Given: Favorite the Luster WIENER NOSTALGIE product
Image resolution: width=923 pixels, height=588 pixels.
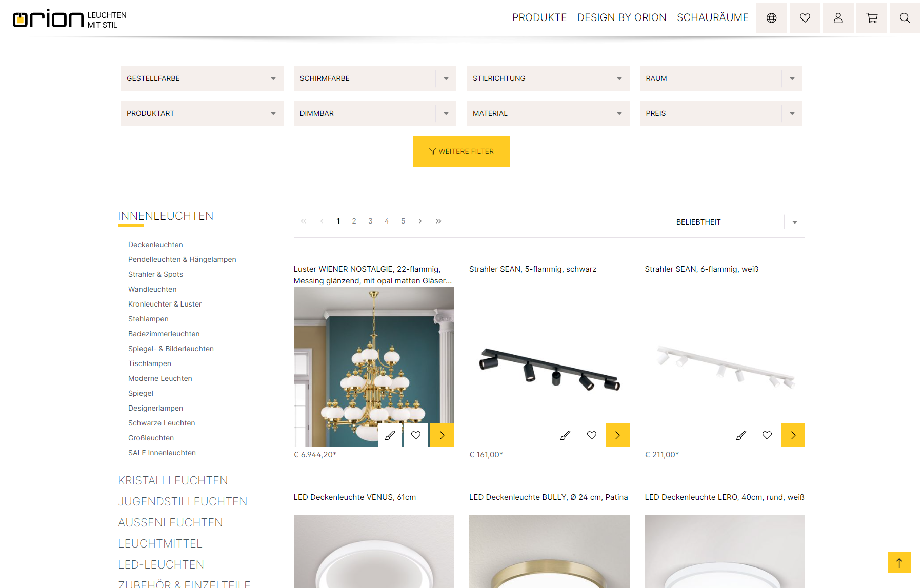Looking at the screenshot, I should [416, 435].
